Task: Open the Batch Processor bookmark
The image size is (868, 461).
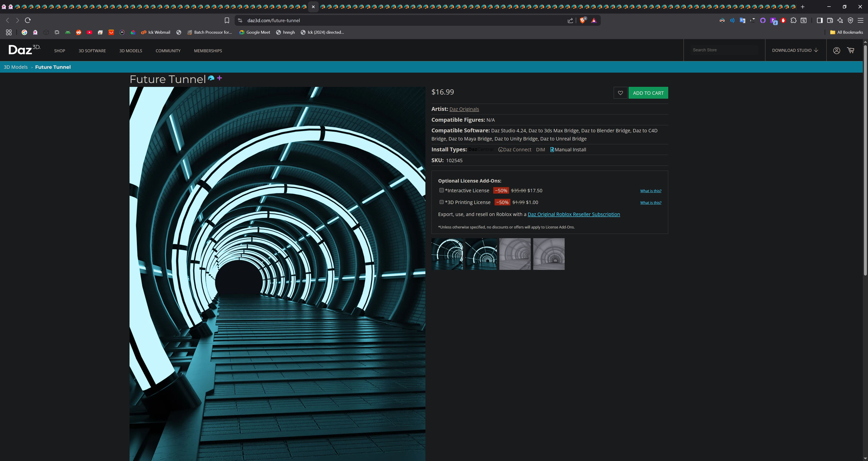Action: [210, 32]
